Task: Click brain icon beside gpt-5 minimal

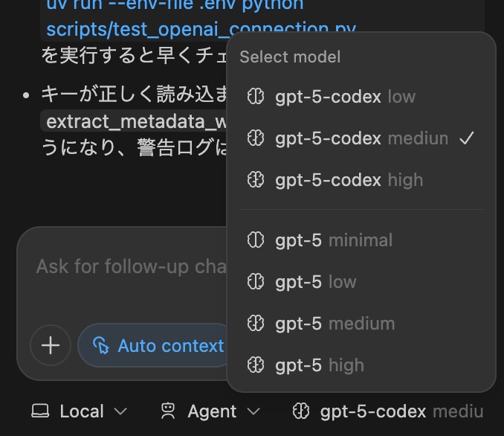Action: 256,240
